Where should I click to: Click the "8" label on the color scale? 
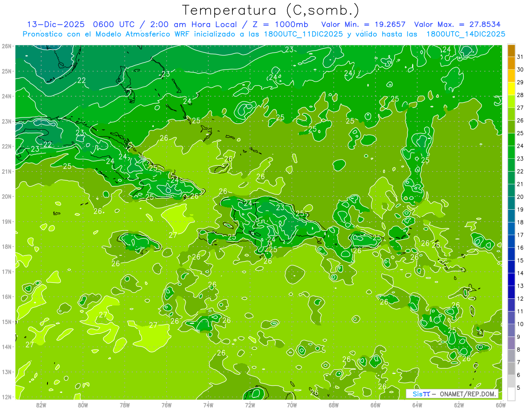[519, 349]
